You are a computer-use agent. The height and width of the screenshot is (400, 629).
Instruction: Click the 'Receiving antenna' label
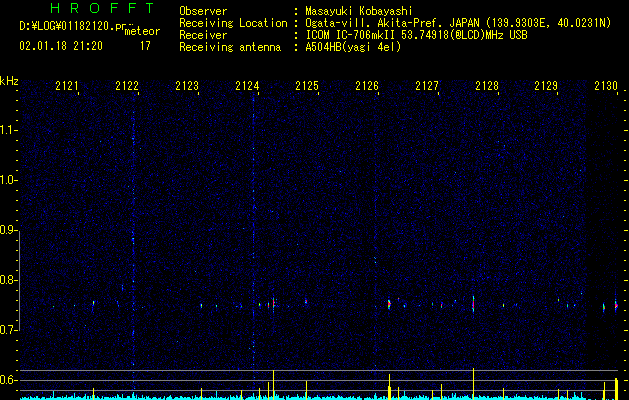pos(230,47)
